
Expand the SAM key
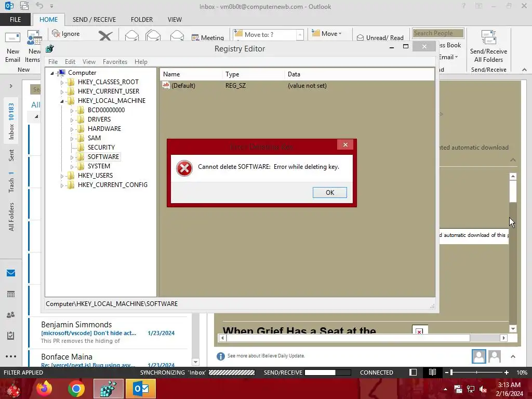72,138
